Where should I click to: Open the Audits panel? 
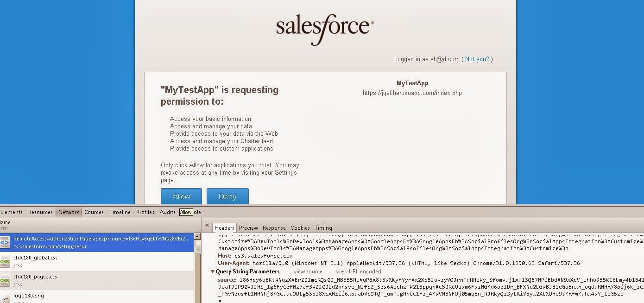point(167,212)
